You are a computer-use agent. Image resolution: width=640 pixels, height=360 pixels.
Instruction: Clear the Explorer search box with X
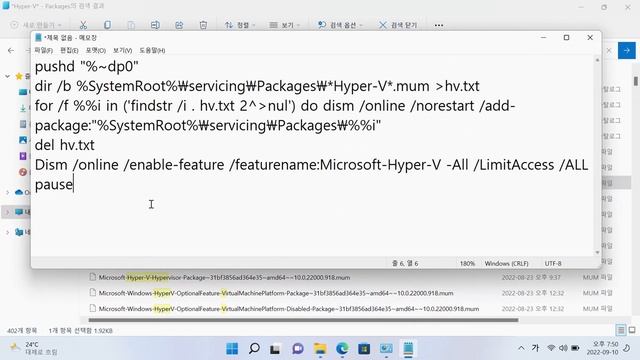[x=609, y=51]
